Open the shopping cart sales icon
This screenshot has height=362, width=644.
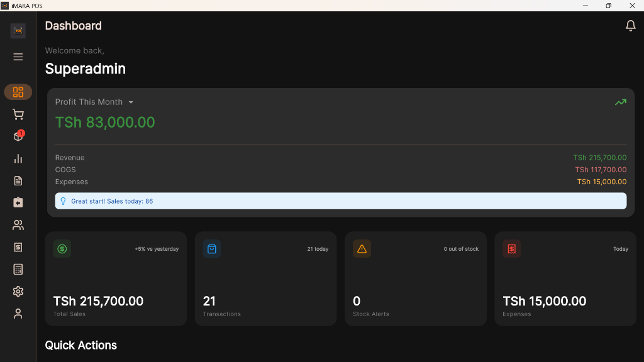(x=18, y=114)
